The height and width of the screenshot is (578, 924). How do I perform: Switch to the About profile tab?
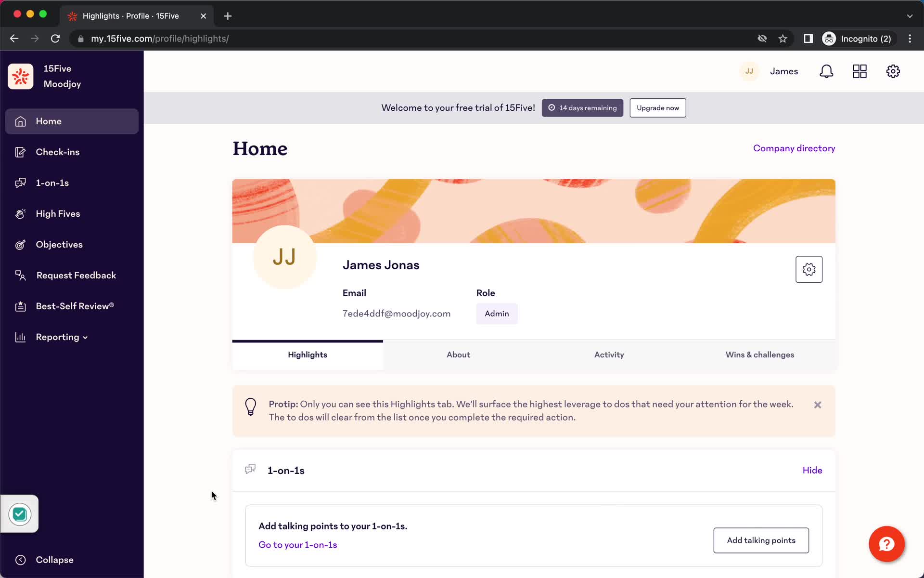458,354
